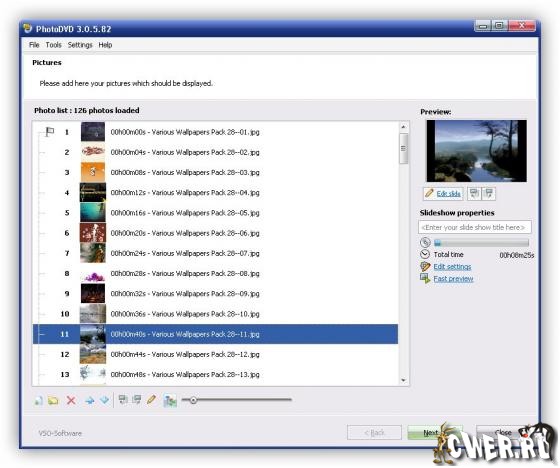Click the add photo file icon
Screen dimensions: 560x468
[x=38, y=400]
